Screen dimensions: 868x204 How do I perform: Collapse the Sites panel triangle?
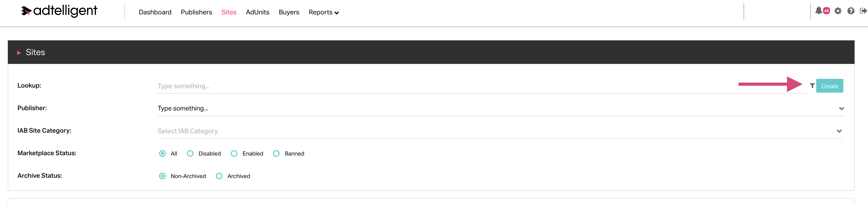coord(19,53)
